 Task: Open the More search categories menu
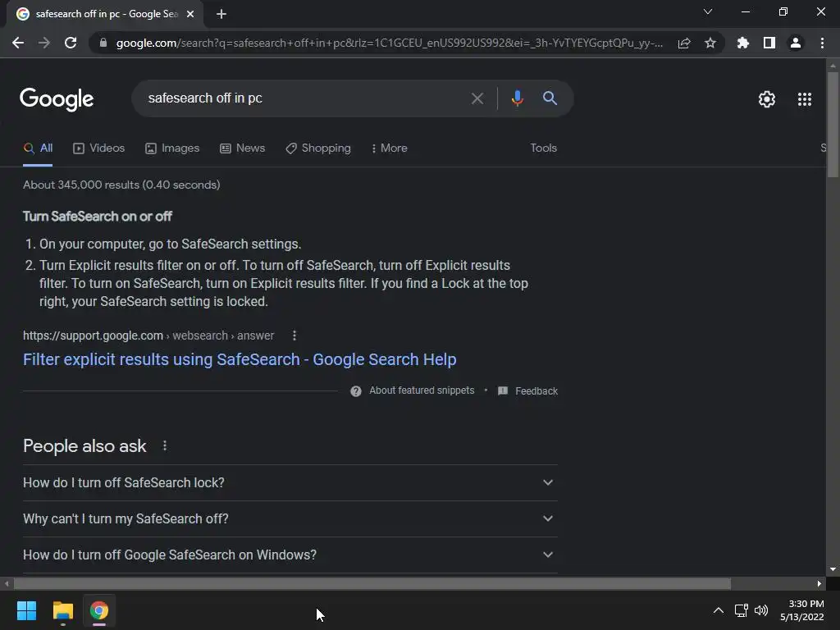[x=390, y=148]
